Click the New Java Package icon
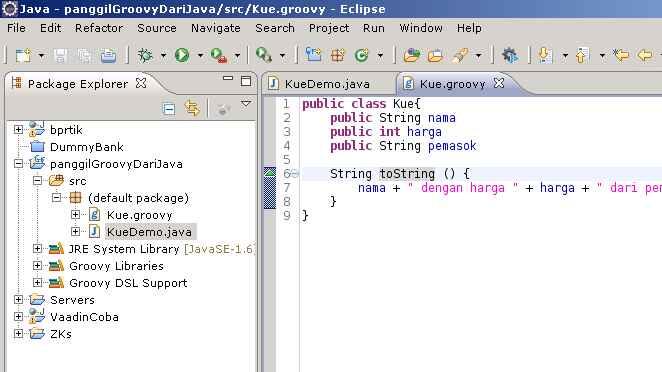Screen dimensions: 662x372 [338, 55]
